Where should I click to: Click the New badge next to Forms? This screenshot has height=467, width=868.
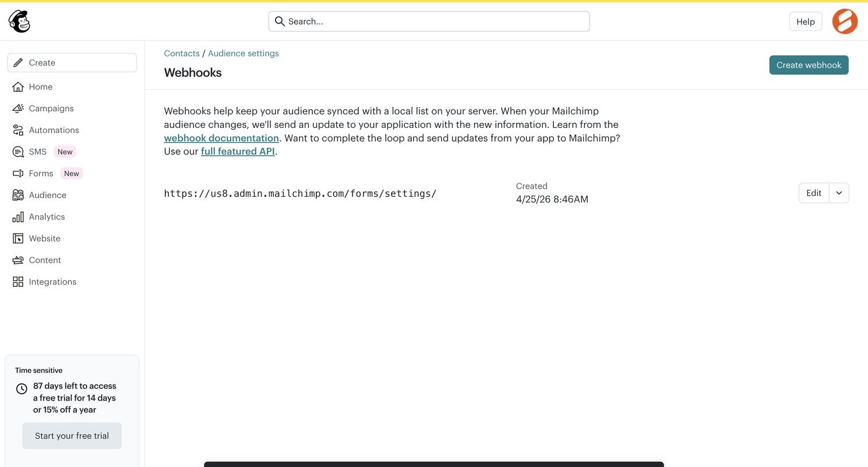(72, 173)
